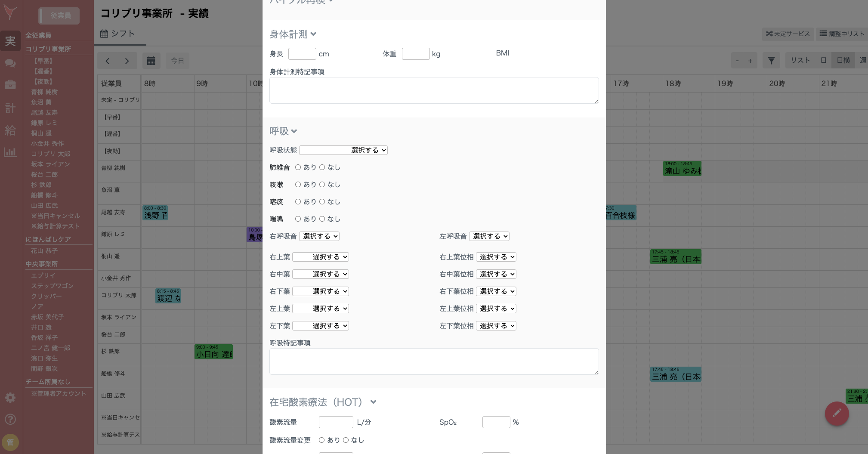Click the help question mark icon
868x454 pixels.
(10, 419)
